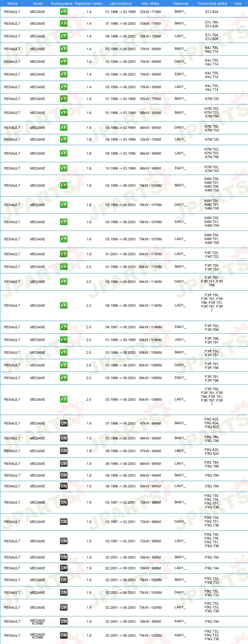Viewport: 248px width, 644px height.
Task: Click the ON icon in the 69kW LA0/1_ row
Action: 64,486
